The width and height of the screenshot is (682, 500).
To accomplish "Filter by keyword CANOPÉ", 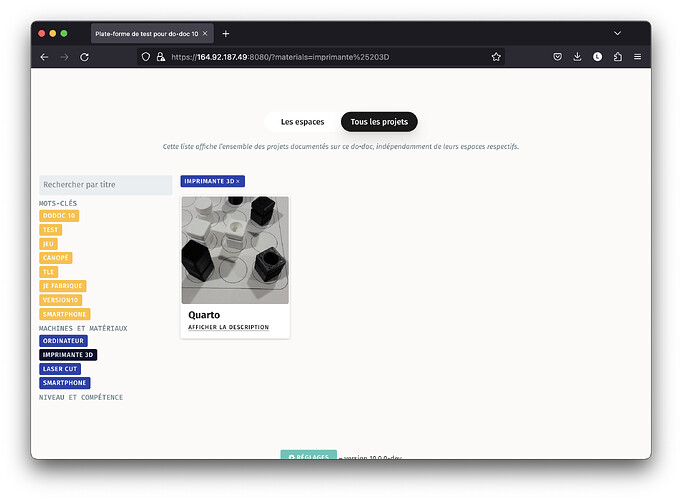I will [56, 258].
